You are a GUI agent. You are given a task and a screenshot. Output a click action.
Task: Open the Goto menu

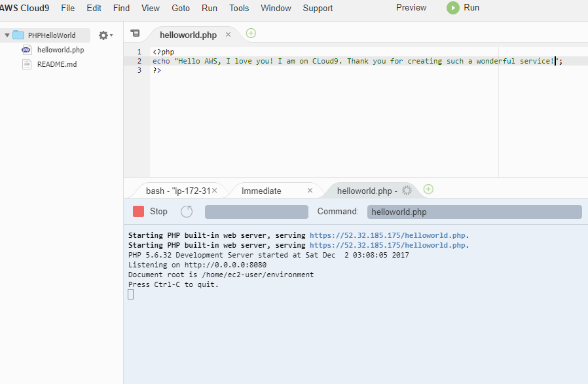click(x=180, y=8)
